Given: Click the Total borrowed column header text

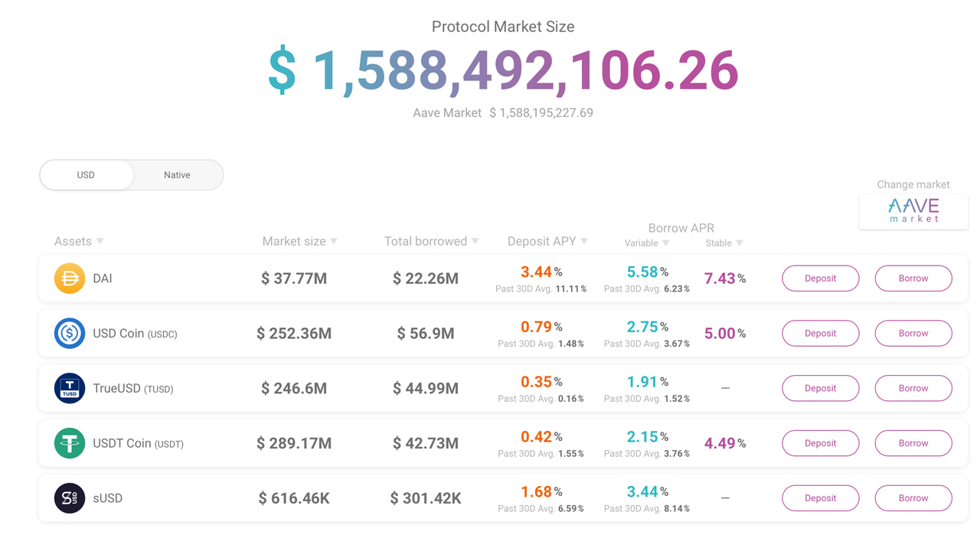Looking at the screenshot, I should click(x=426, y=241).
